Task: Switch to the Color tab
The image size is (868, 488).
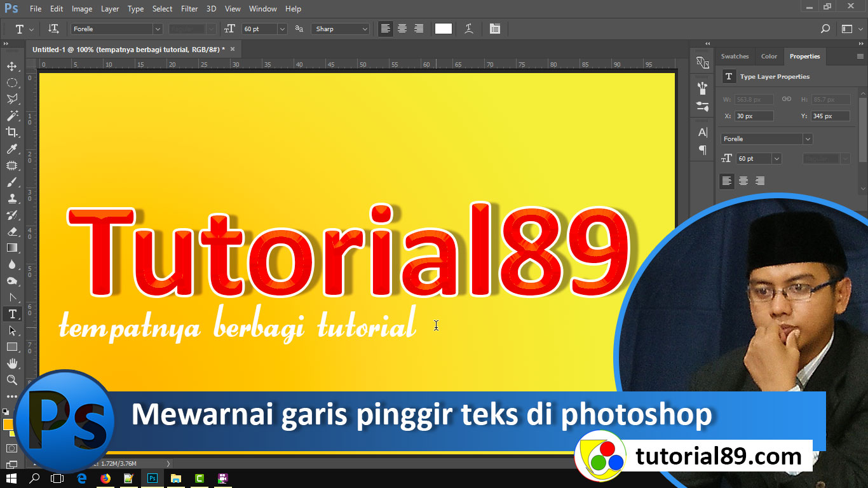Action: pos(769,56)
